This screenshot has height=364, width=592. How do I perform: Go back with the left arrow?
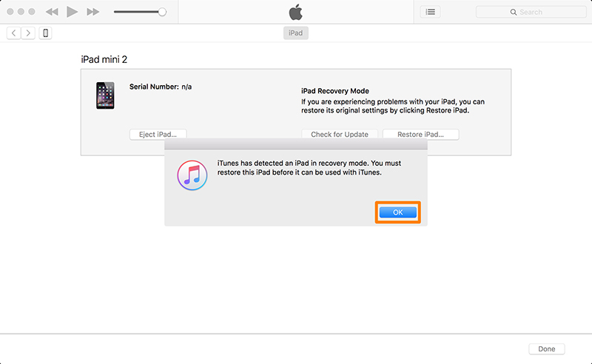14,33
